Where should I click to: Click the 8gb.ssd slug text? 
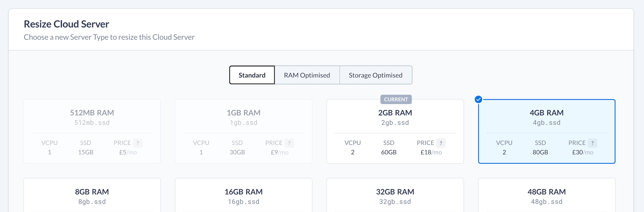tap(92, 202)
